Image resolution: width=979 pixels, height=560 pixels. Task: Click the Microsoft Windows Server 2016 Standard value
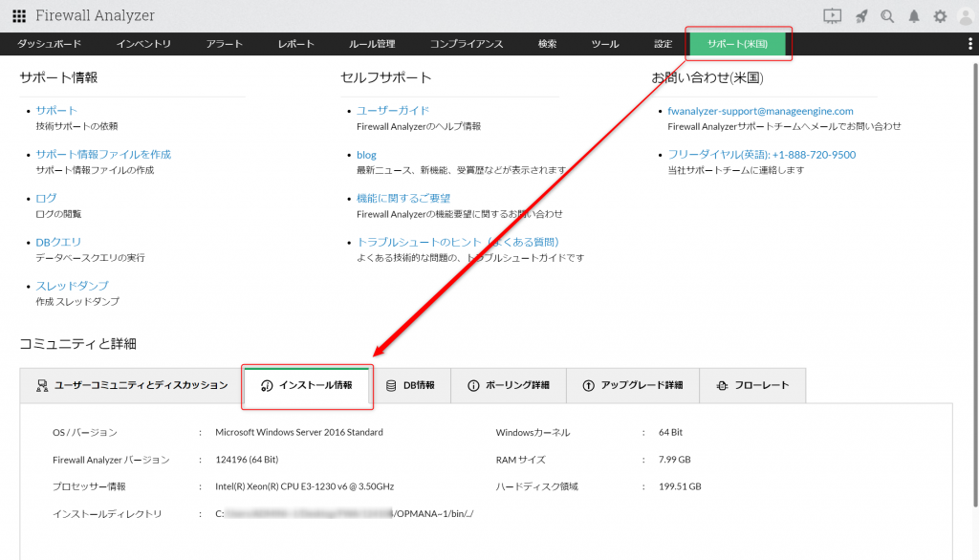point(299,432)
